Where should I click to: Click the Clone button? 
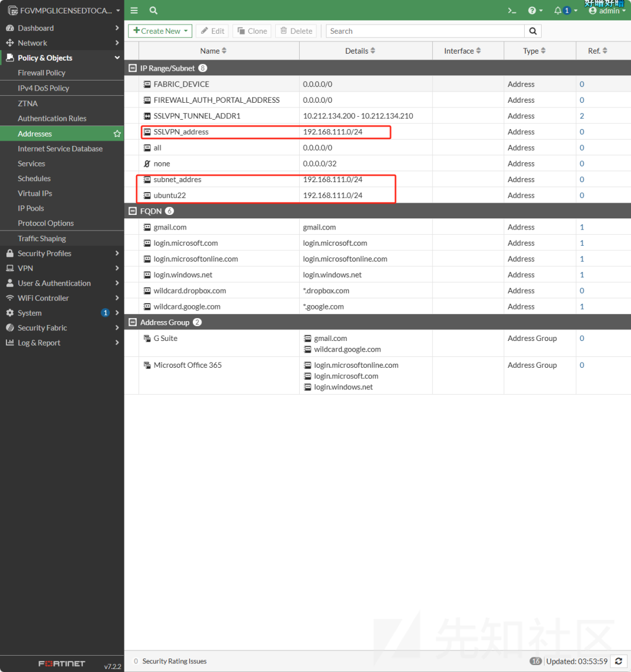[252, 31]
